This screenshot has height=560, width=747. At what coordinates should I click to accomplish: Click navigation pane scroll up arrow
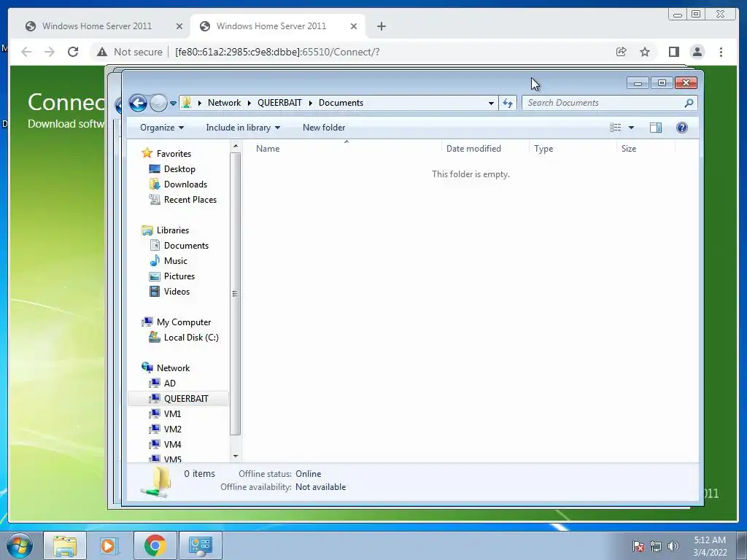click(x=236, y=146)
